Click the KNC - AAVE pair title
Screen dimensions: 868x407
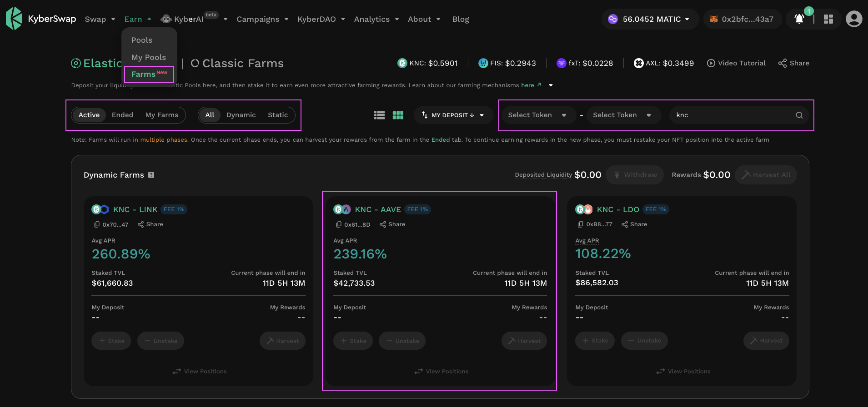pos(378,209)
